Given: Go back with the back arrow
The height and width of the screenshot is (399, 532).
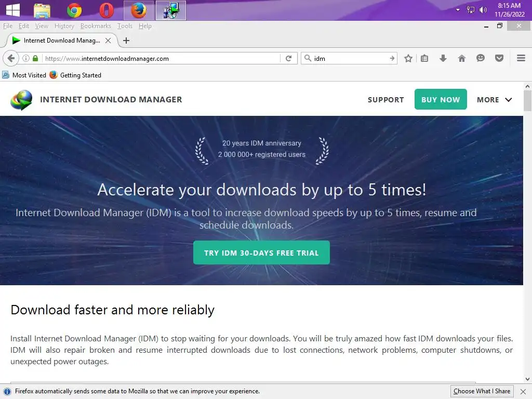Looking at the screenshot, I should click(11, 58).
